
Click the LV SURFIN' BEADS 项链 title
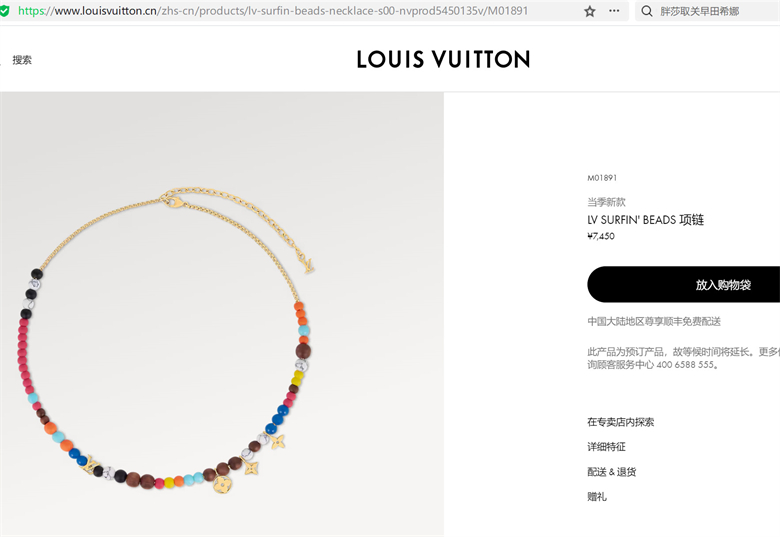click(x=645, y=220)
